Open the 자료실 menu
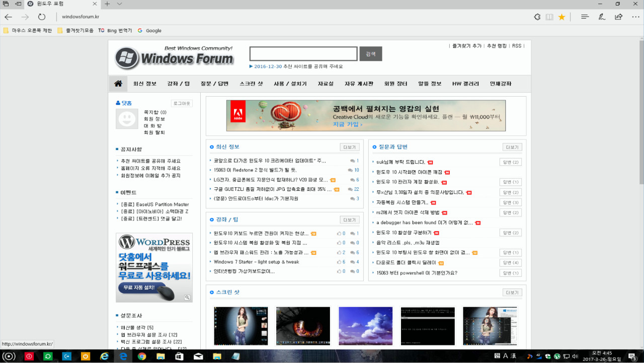This screenshot has width=644, height=363. tap(326, 84)
